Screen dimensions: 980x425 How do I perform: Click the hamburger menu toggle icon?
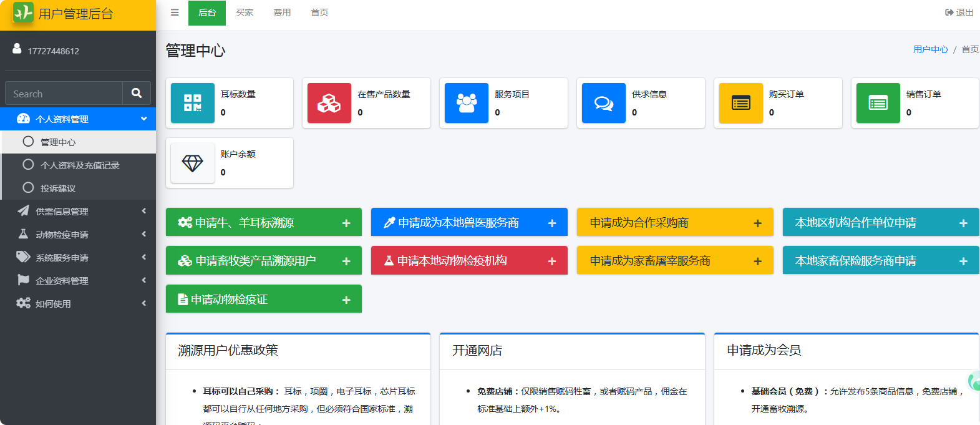(175, 12)
